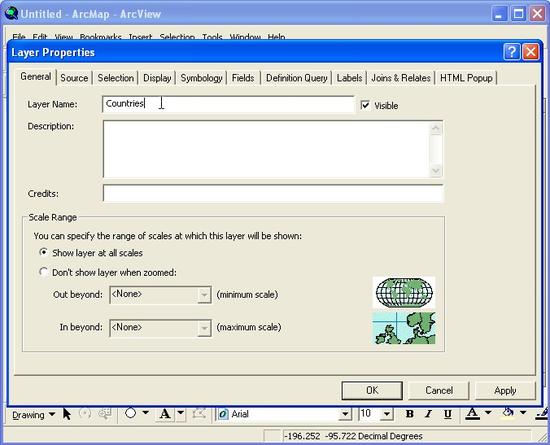Switch to the Symbology tab
The height and width of the screenshot is (445, 550).
tap(201, 78)
